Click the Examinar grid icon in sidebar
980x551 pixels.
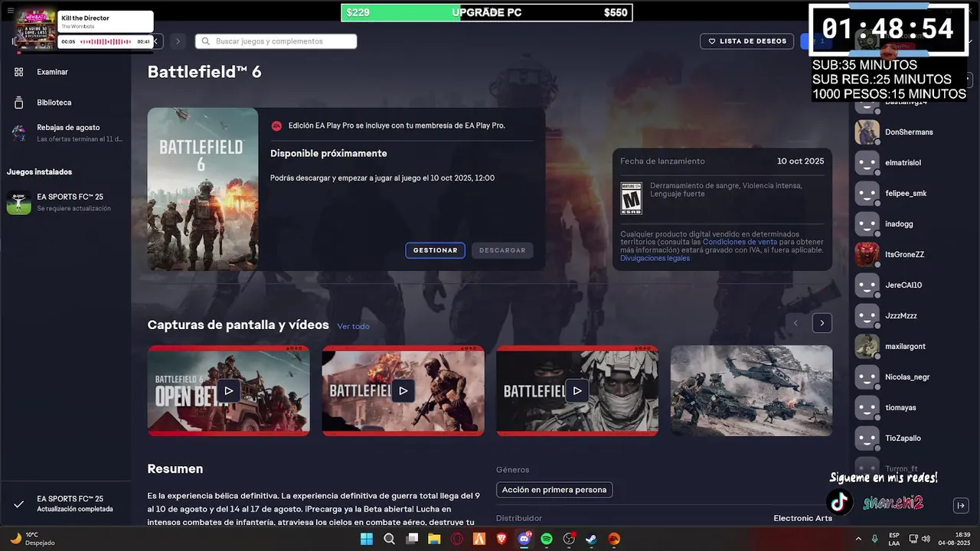coord(19,72)
